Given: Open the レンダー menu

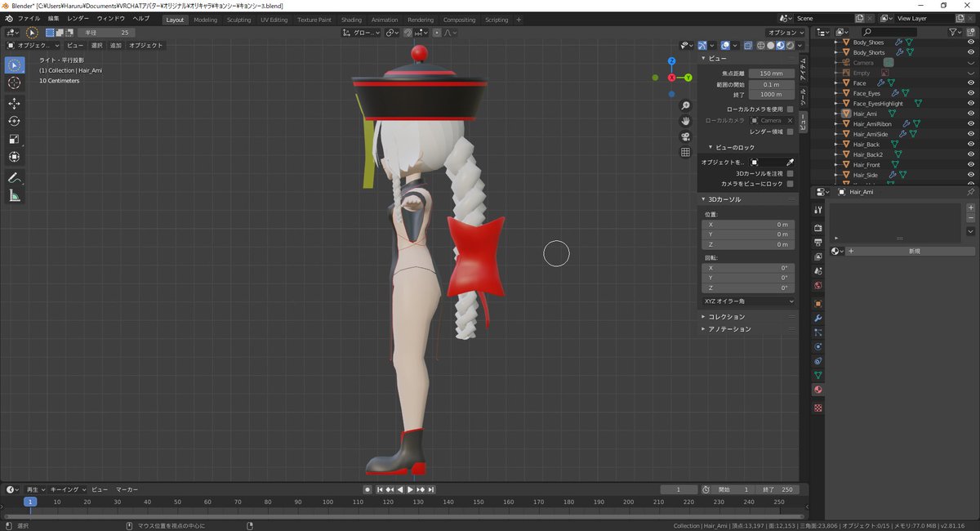Looking at the screenshot, I should click(x=78, y=18).
